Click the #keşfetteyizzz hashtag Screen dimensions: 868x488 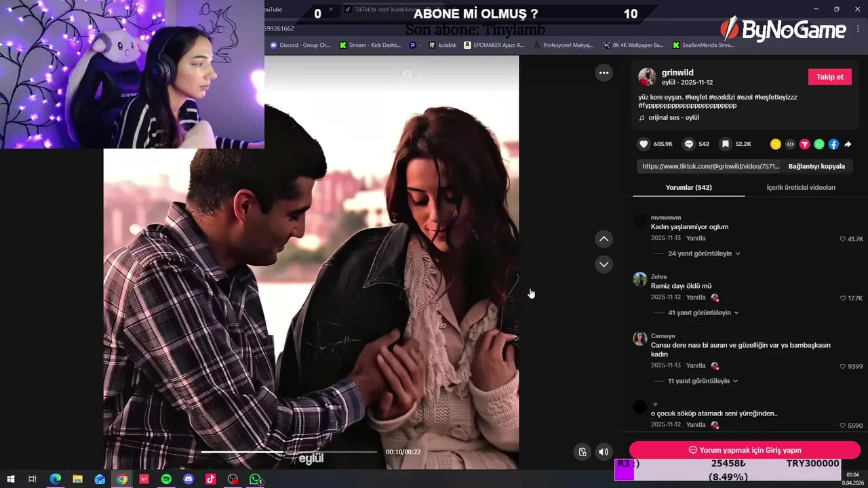776,97
